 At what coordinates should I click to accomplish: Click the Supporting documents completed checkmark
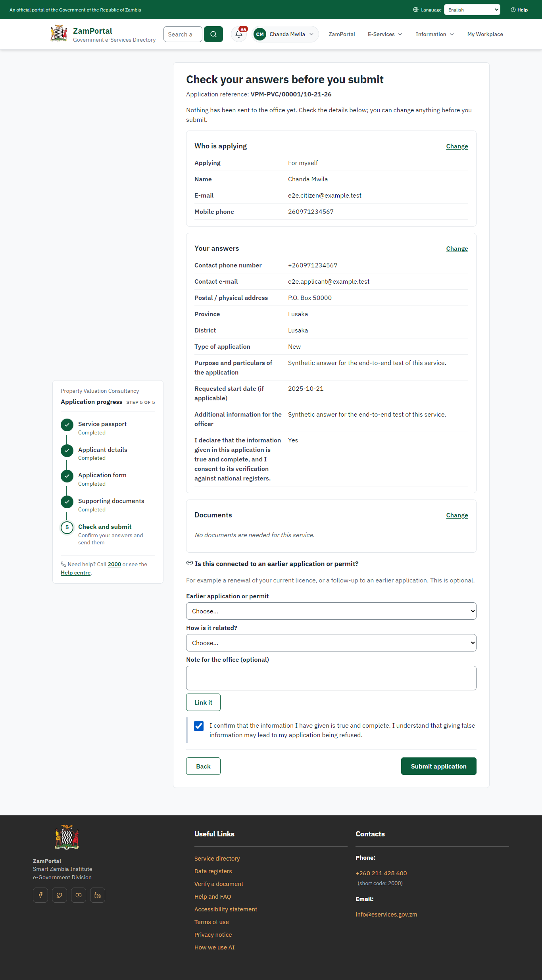67,502
